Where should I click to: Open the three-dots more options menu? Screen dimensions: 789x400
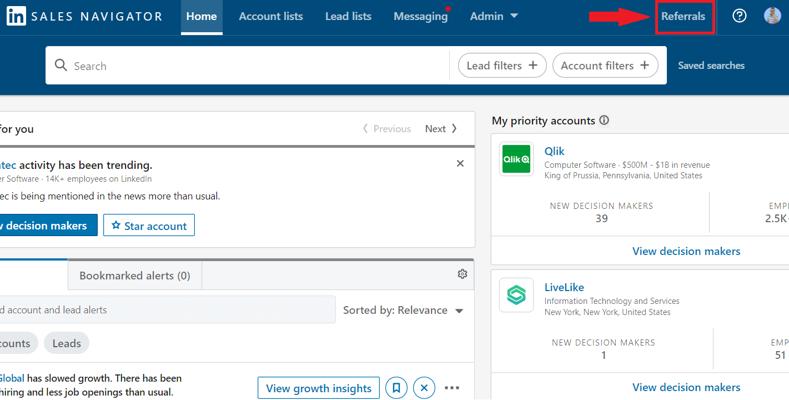tap(452, 388)
